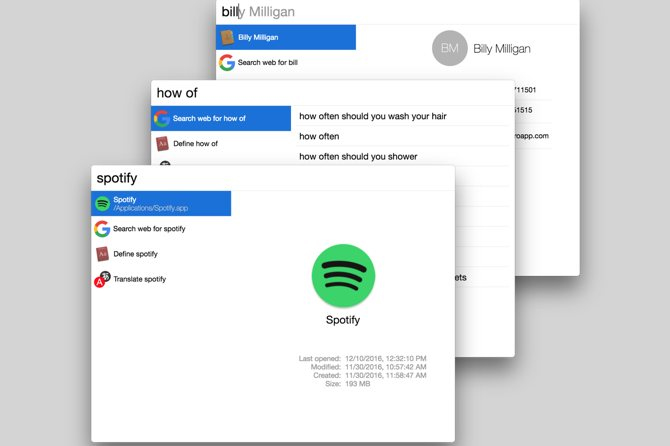Image resolution: width=670 pixels, height=446 pixels.
Task: Pick suggestion 'how often should you wash your hair'
Action: (402, 116)
